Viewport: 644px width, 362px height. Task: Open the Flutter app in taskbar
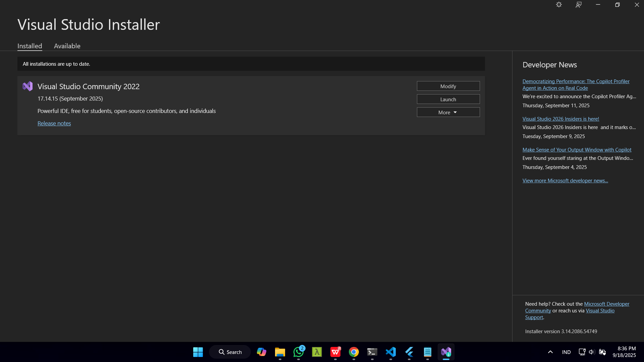pos(409,352)
